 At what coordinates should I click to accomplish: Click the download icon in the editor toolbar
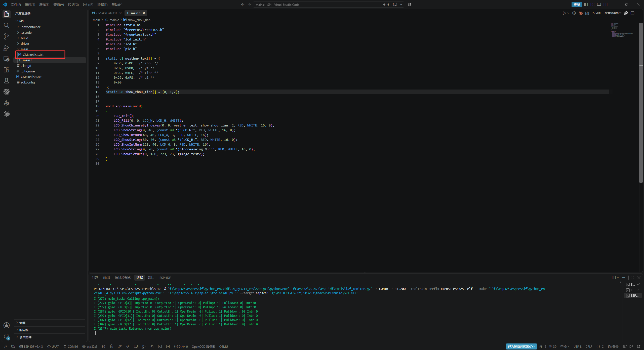[x=587, y=13]
